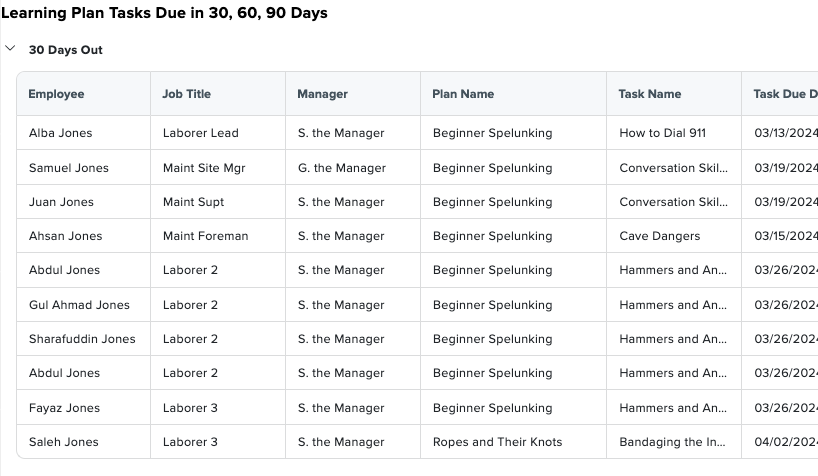Collapse the 30 Days Out section chevron
This screenshot has height=476, width=818.
tap(10, 49)
